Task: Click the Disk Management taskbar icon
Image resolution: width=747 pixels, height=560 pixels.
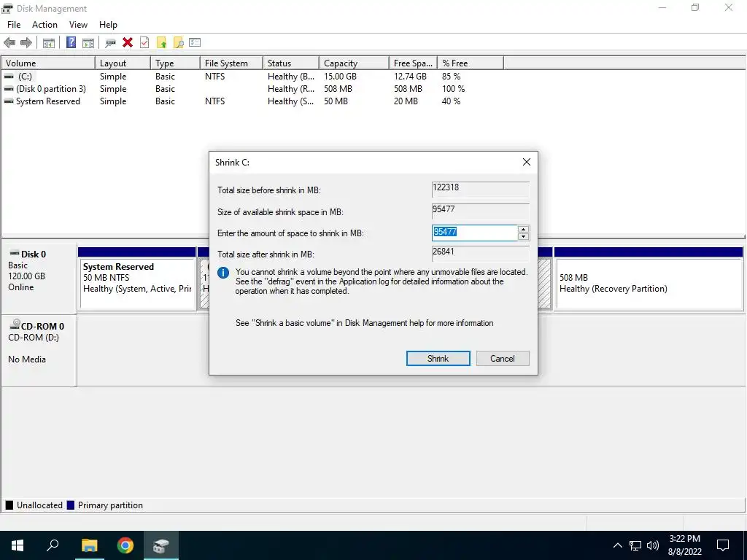Action: point(161,545)
